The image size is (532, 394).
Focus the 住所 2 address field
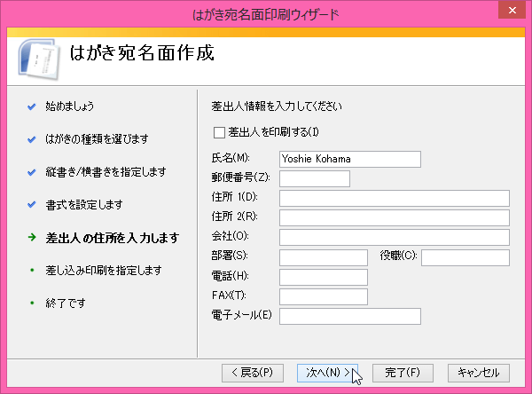pyautogui.click(x=394, y=217)
